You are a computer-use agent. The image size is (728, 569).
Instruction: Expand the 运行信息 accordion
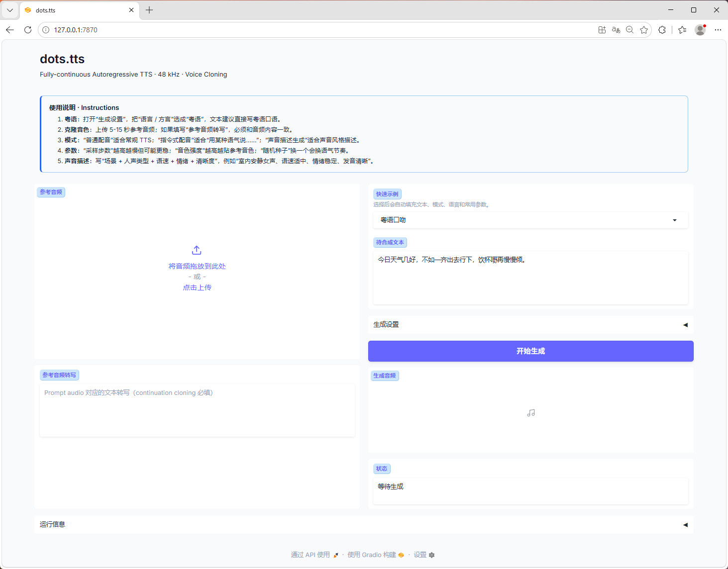[364, 524]
